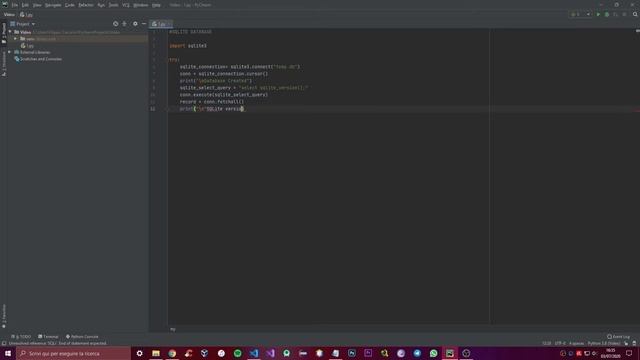This screenshot has height=360, width=640.
Task: Expand External Libraries node
Action: (9, 52)
